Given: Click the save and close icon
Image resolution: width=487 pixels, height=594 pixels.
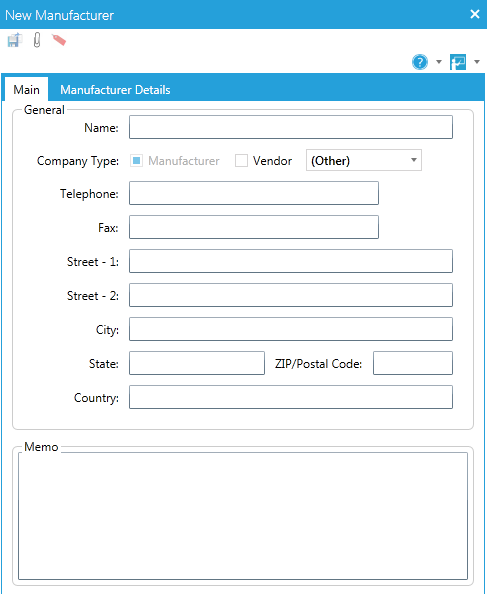Looking at the screenshot, I should 15,40.
